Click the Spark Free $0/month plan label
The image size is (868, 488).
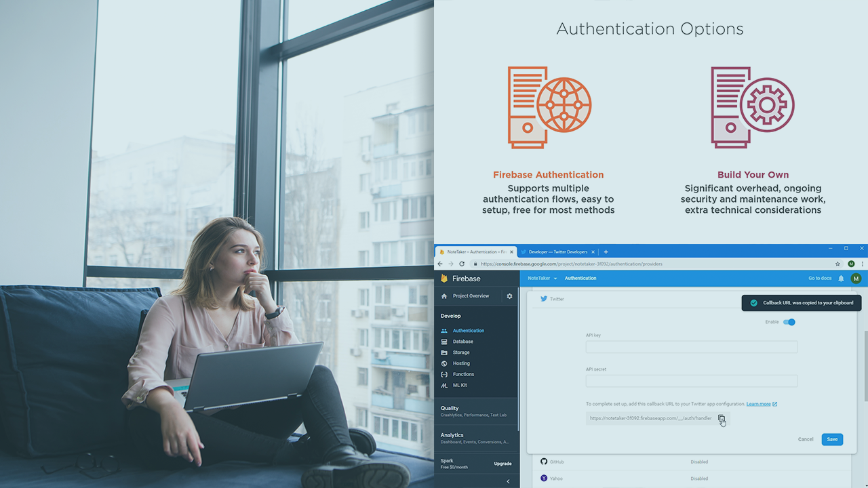pyautogui.click(x=454, y=464)
